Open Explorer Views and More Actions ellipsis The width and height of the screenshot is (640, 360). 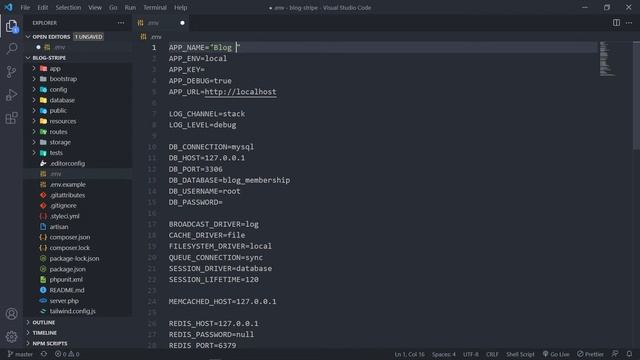[121, 23]
